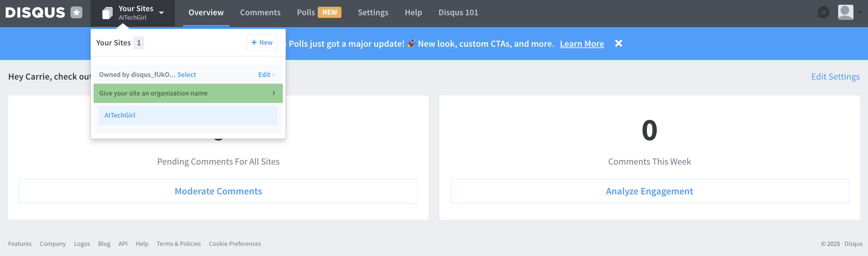Open the Help menu item in top navigation
This screenshot has height=256, width=868.
tap(413, 13)
